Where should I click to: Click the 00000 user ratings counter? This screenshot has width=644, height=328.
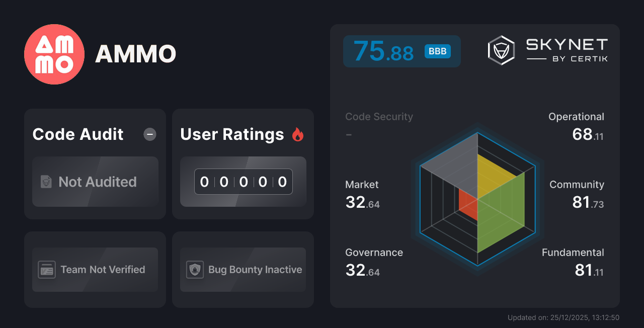point(243,182)
